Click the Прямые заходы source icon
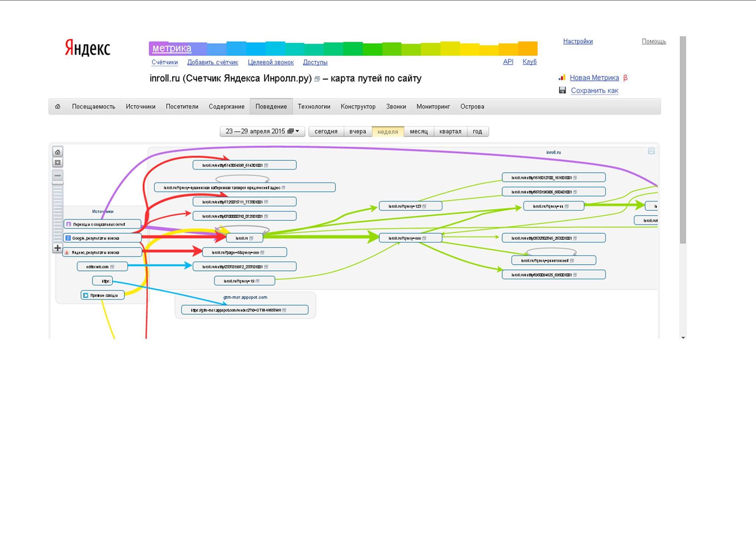 point(86,295)
